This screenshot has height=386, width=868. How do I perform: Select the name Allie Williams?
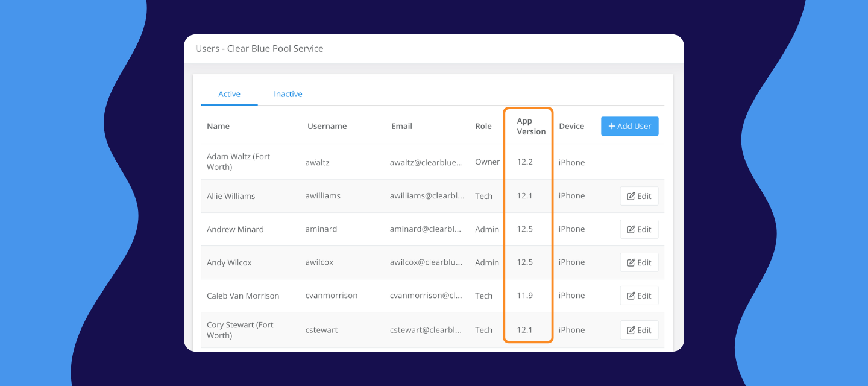231,196
